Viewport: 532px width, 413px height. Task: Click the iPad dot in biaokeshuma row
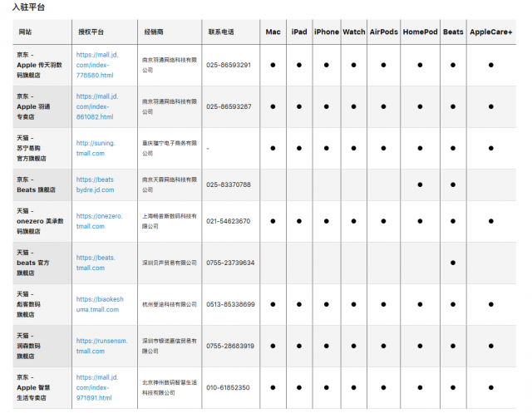(299, 304)
